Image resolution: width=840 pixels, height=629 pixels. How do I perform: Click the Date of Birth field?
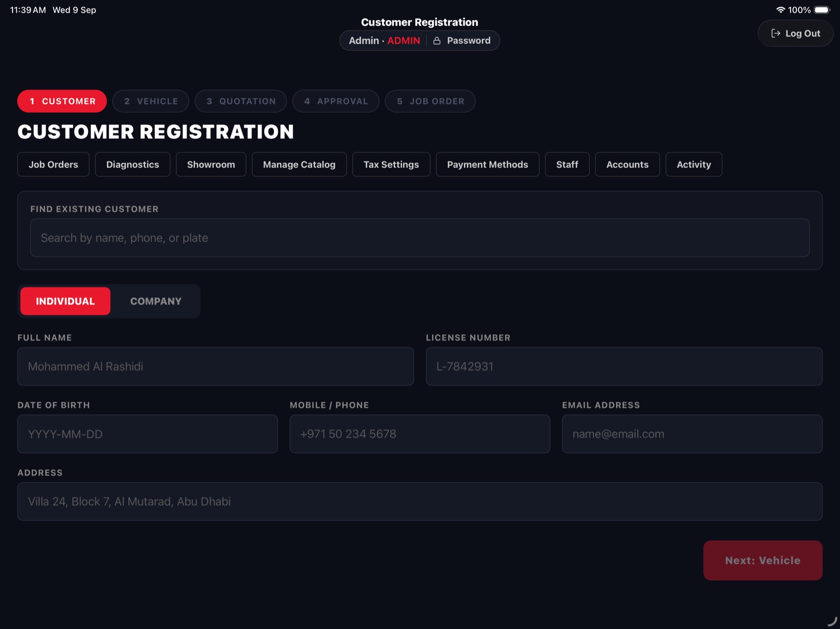tap(148, 434)
